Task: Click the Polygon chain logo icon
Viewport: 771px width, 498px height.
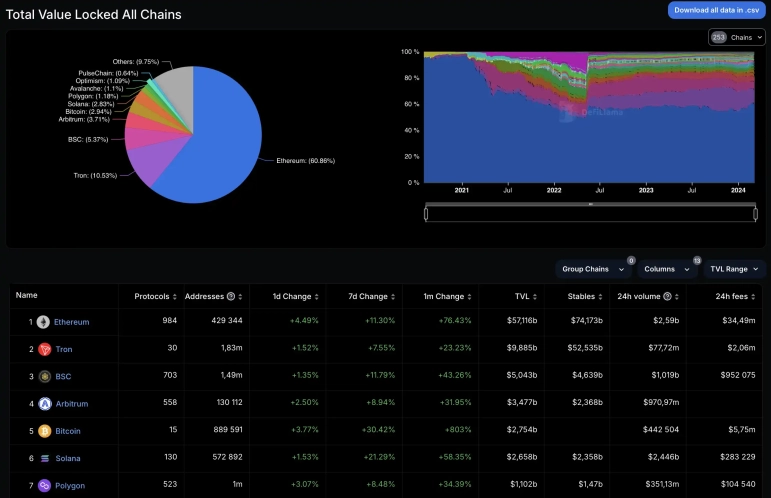Action: [x=44, y=485]
